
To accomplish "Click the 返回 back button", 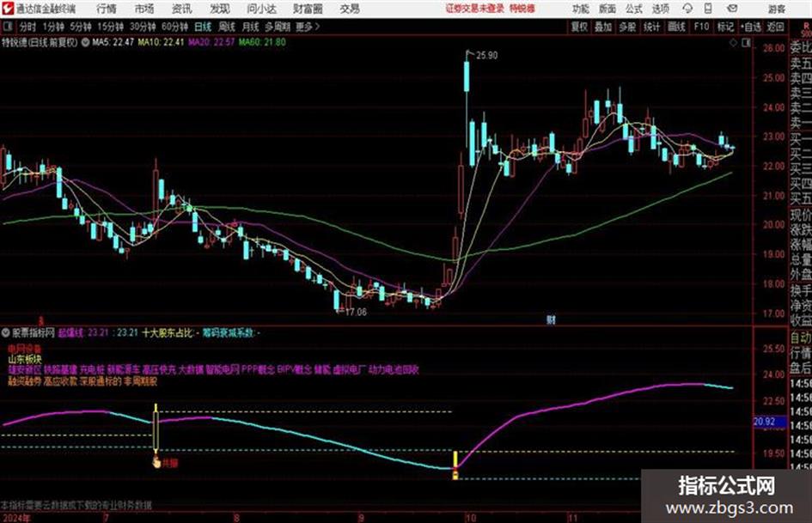I will [775, 27].
